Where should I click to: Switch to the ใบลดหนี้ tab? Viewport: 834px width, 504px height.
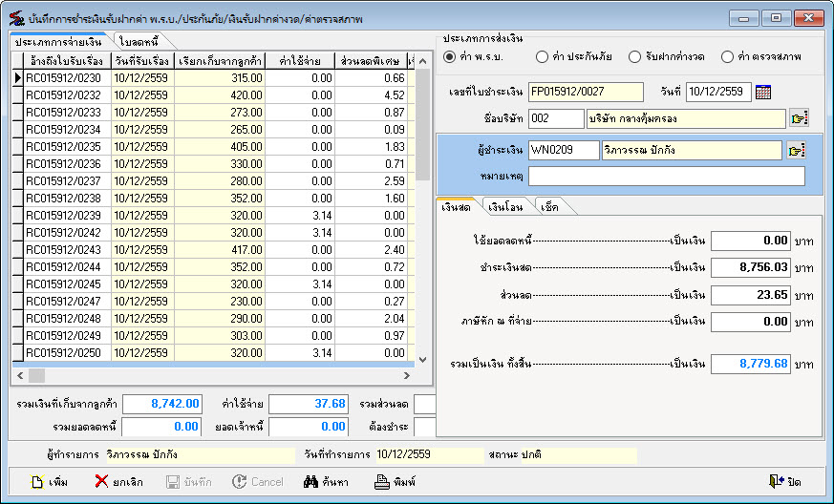(x=139, y=41)
